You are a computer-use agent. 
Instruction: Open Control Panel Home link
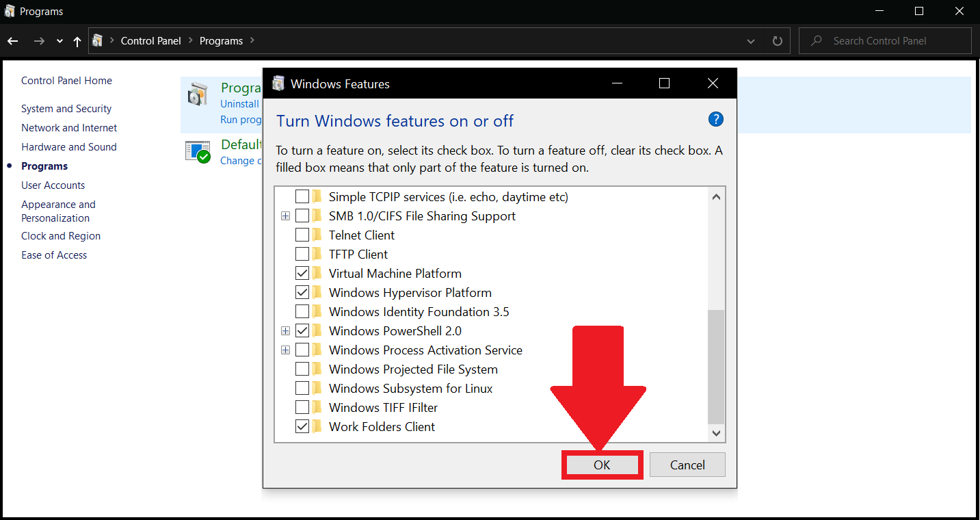coord(66,81)
